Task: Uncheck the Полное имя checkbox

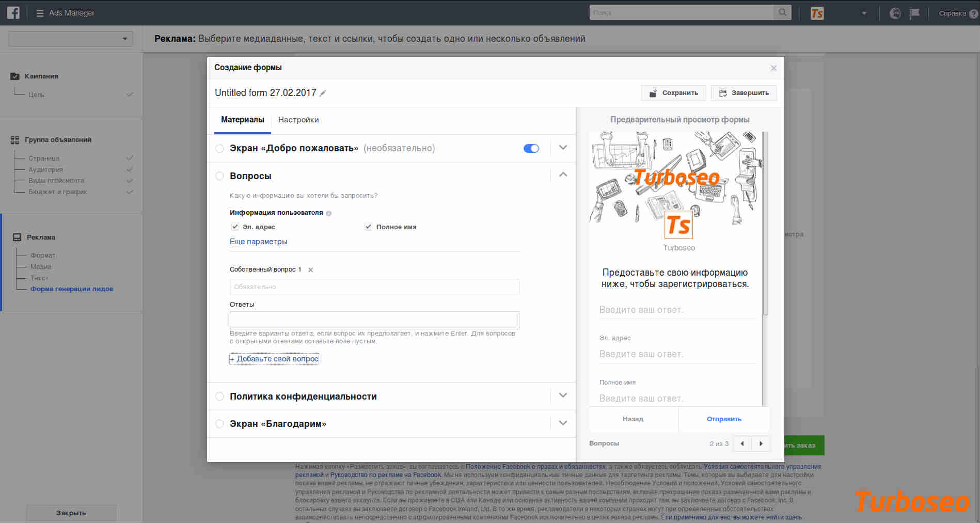Action: 368,227
